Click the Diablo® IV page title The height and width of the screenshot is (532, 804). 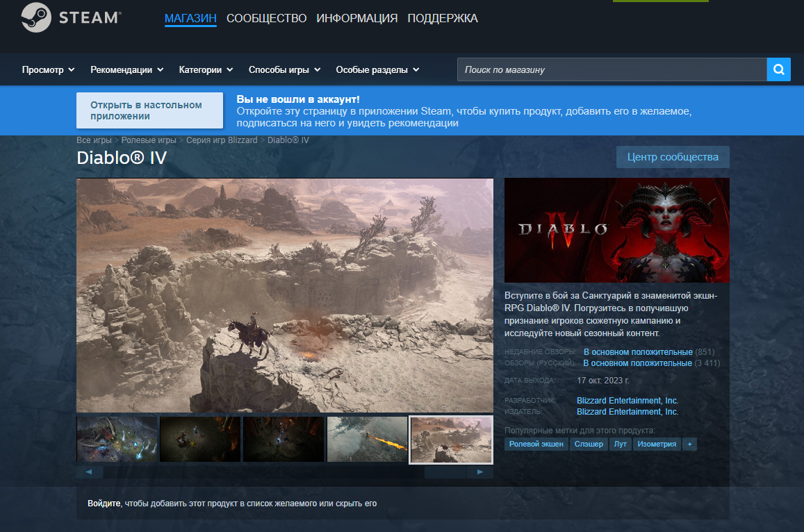122,158
